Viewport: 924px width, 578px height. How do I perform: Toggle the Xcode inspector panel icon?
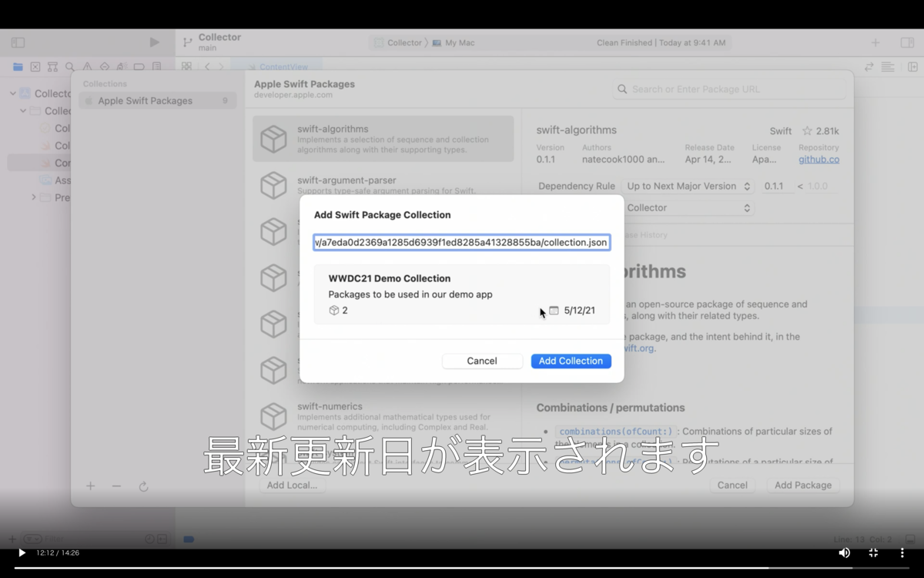pyautogui.click(x=907, y=42)
